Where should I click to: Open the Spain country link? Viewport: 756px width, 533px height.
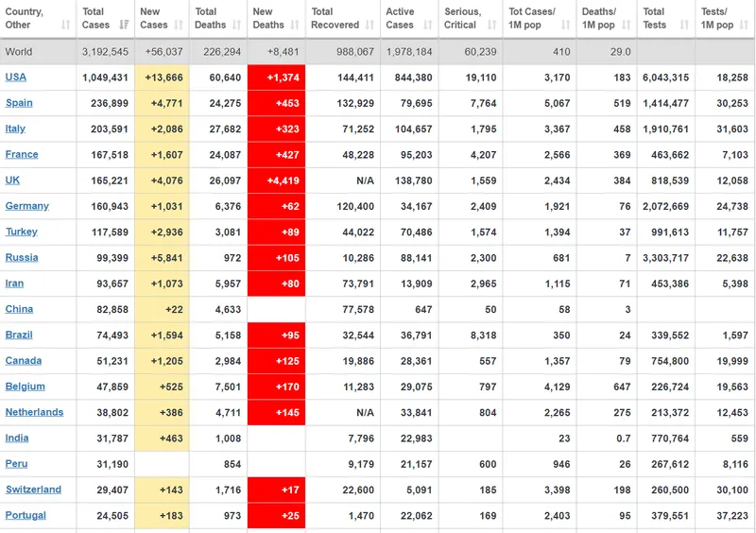coord(19,103)
